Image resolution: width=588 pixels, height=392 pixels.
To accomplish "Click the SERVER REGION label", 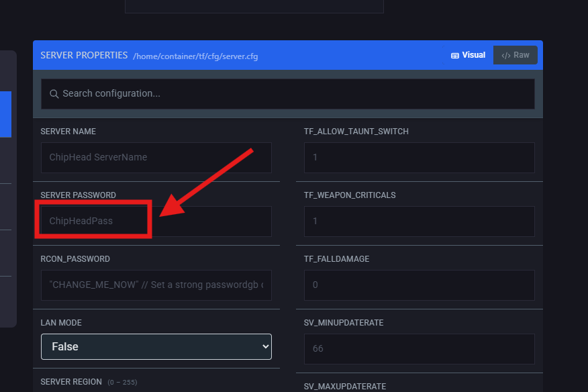I will pyautogui.click(x=71, y=382).
